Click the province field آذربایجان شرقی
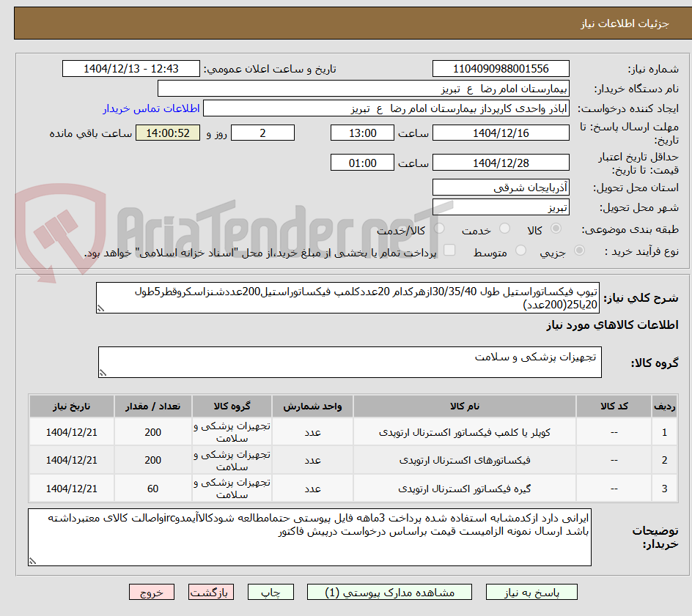692x616 pixels. [501, 188]
